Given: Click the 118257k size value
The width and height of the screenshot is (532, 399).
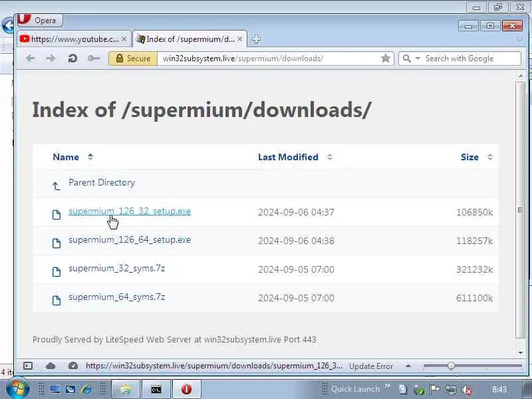Looking at the screenshot, I should point(474,241).
